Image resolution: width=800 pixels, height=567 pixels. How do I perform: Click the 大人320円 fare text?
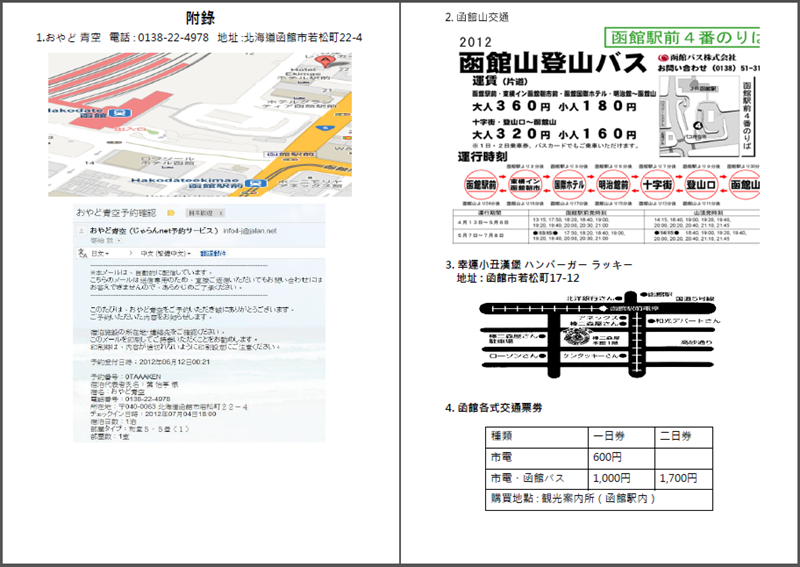[x=511, y=134]
